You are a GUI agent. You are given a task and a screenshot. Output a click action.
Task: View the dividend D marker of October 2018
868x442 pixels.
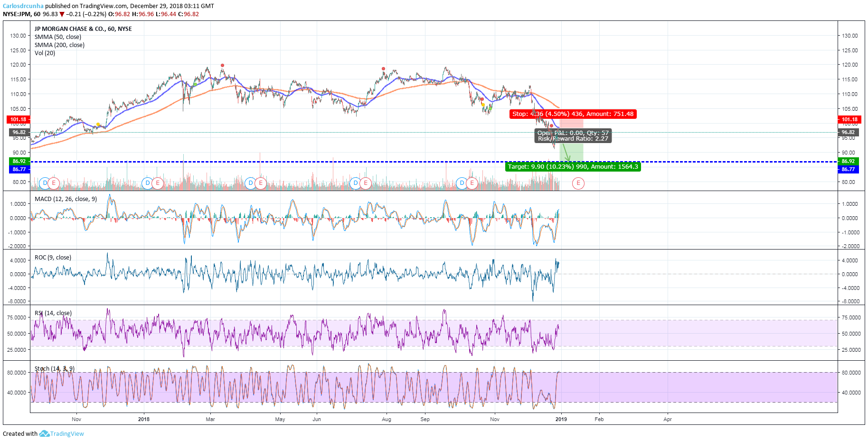coord(462,183)
